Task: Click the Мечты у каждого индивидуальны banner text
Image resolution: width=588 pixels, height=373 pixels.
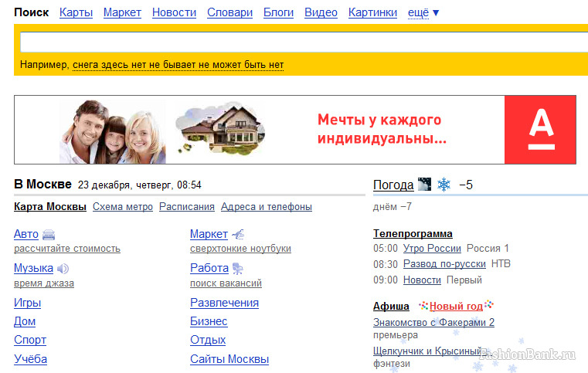Action: point(382,129)
